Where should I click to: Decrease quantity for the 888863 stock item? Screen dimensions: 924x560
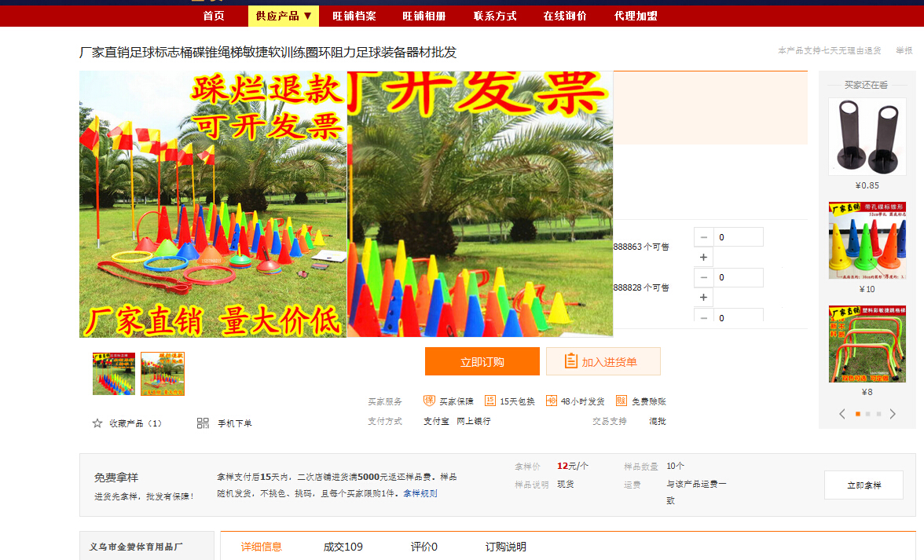[x=703, y=237]
